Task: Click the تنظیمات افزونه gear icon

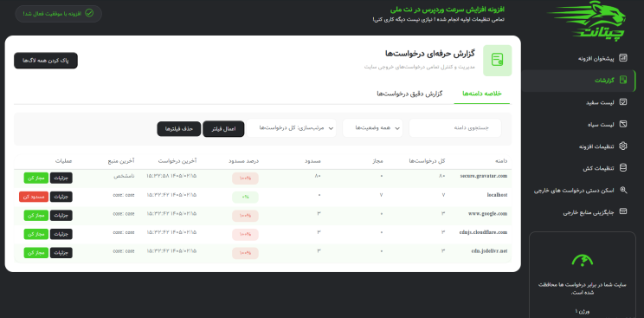Action: click(x=623, y=146)
